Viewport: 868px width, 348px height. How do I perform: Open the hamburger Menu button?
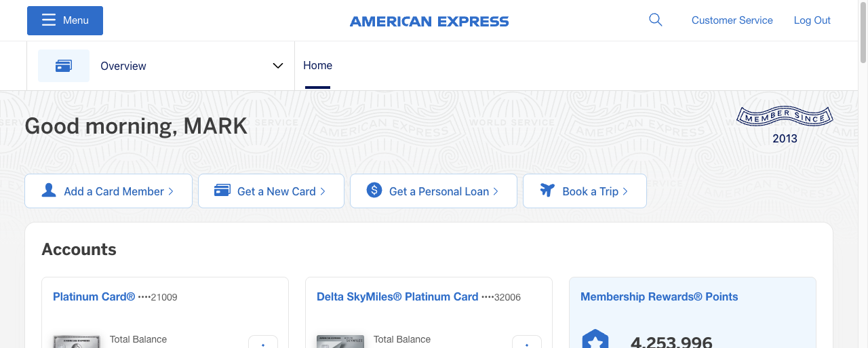(x=65, y=20)
